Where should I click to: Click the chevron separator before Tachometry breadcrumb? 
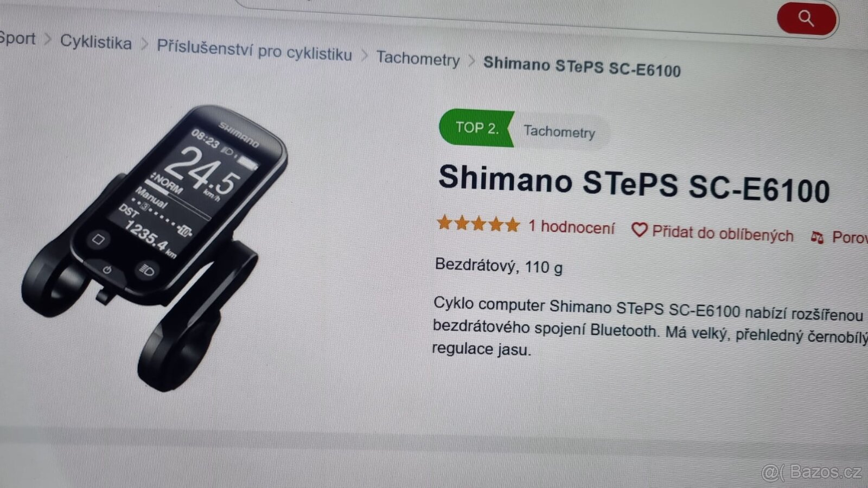pos(365,55)
